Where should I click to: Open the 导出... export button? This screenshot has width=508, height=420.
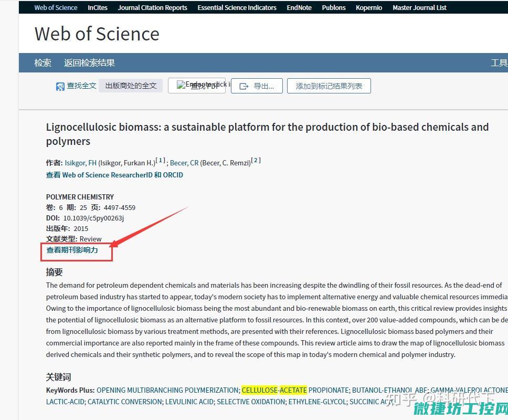257,86
